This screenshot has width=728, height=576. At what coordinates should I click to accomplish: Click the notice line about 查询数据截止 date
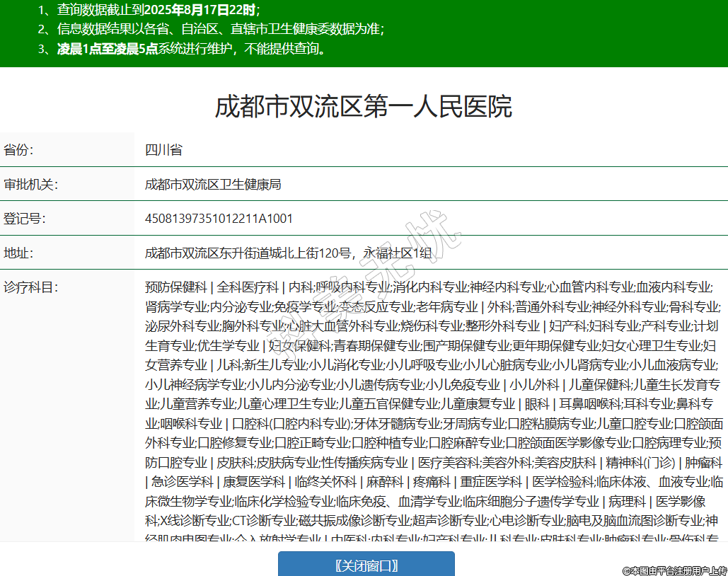tap(149, 10)
